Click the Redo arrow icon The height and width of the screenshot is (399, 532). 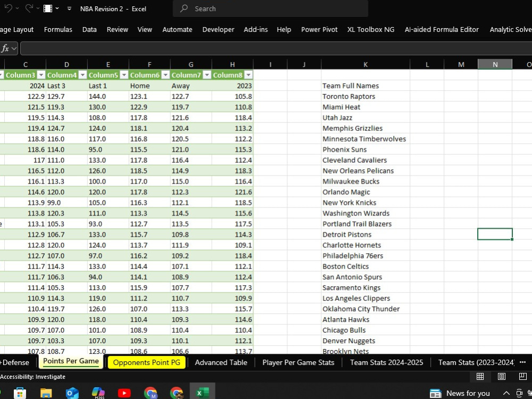point(29,9)
